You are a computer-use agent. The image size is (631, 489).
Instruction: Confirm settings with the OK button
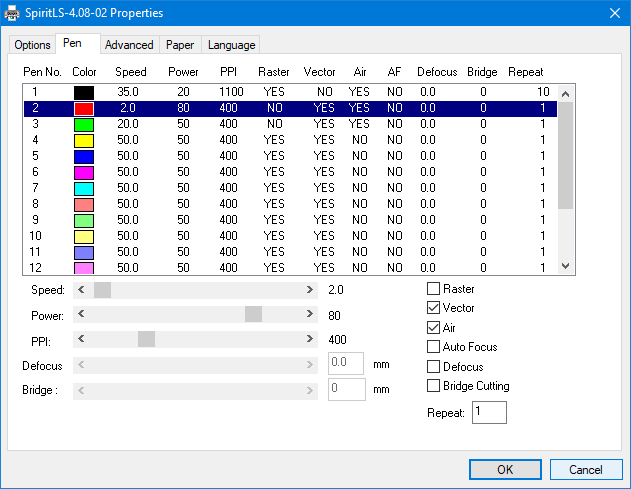pos(505,470)
